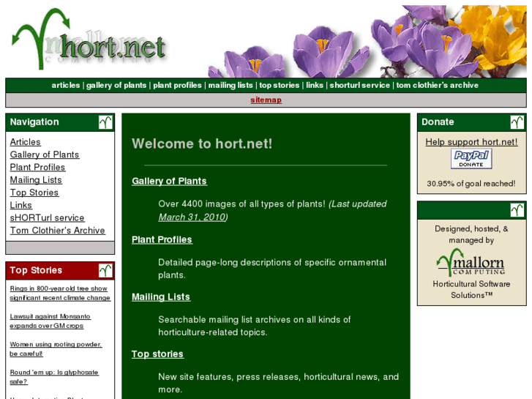Click the 'Navigation' panel title

(x=34, y=122)
